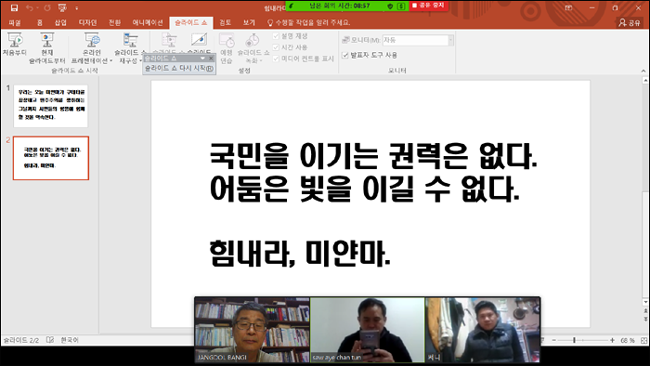Collapse the ribbon with the arrow
This screenshot has height=366, width=650.
coord(643,71)
